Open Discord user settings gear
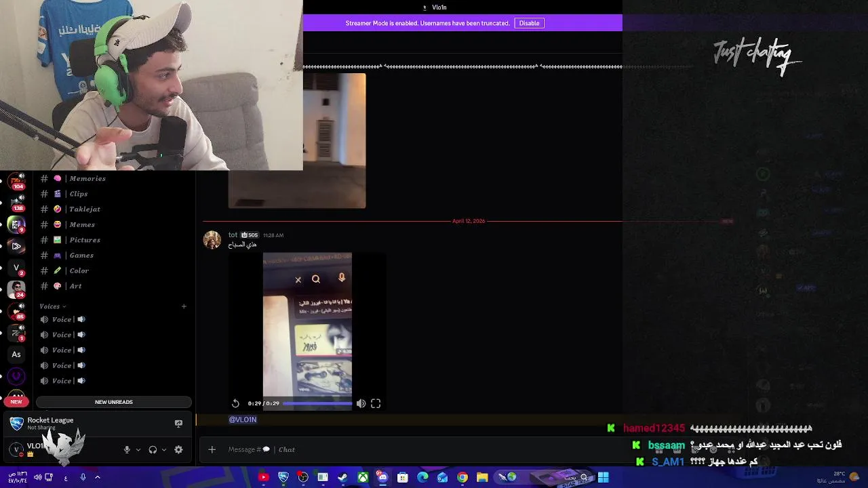Viewport: 868px width, 488px height. (178, 449)
